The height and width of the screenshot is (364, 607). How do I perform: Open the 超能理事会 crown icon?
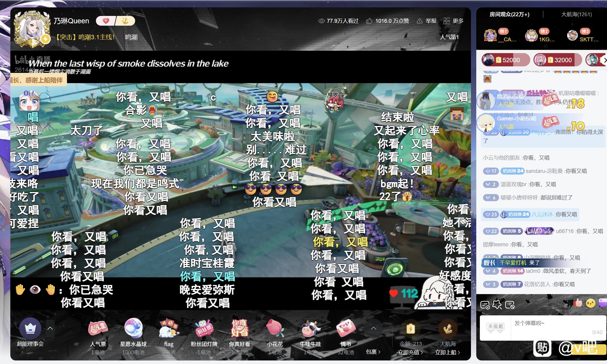(30, 328)
